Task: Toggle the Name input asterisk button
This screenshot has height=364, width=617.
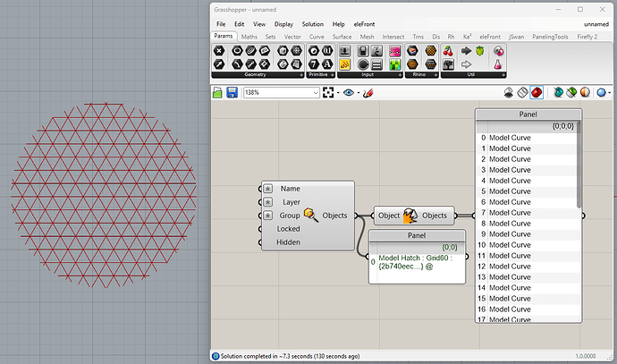Action: click(268, 189)
